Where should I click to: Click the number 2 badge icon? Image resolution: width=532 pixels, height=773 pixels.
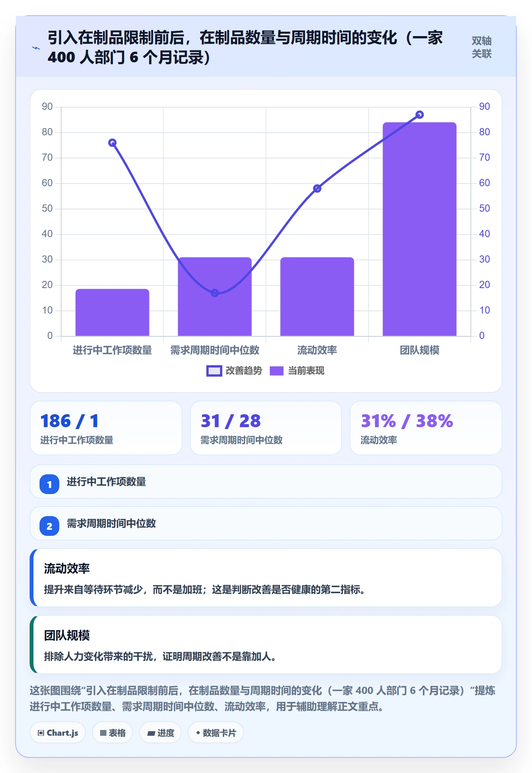click(x=49, y=526)
